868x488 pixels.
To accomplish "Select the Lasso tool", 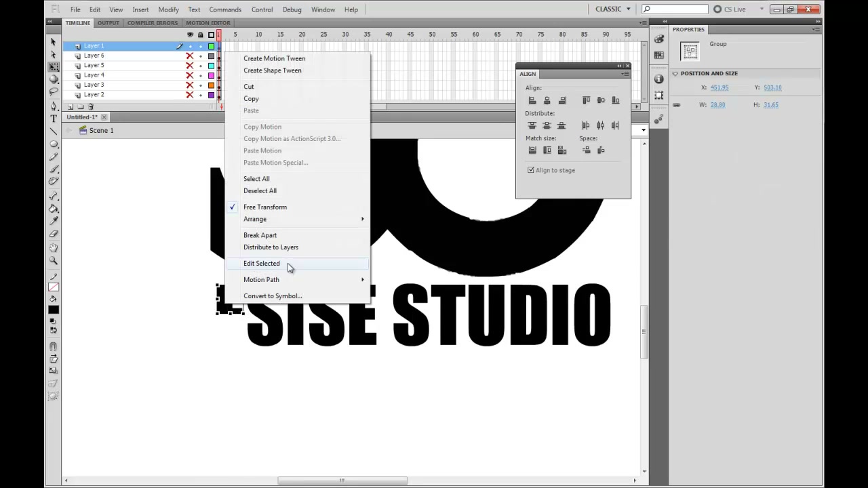I will [54, 91].
